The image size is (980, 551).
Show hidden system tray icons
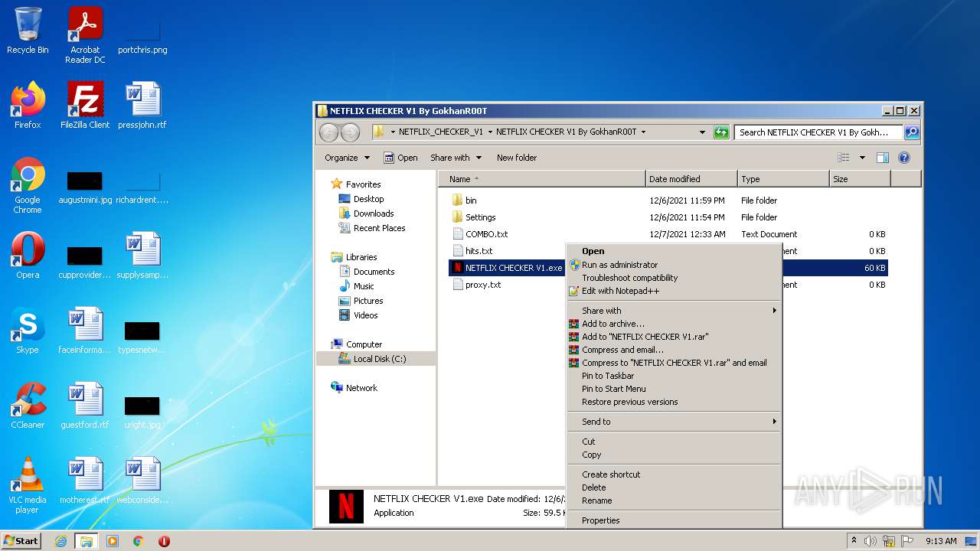coord(854,540)
